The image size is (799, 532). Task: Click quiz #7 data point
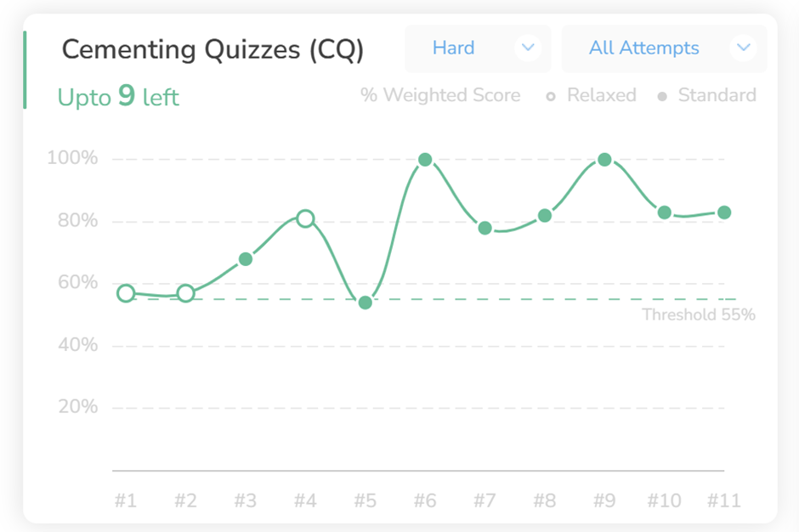484,228
